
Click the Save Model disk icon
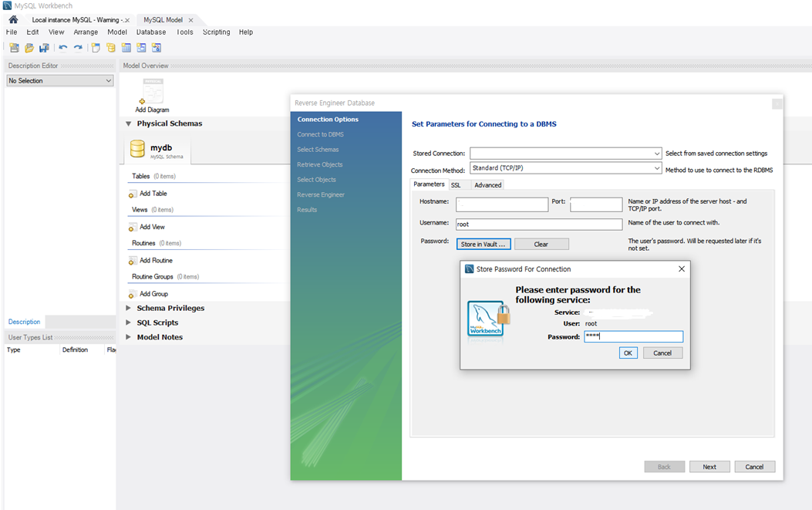click(45, 48)
